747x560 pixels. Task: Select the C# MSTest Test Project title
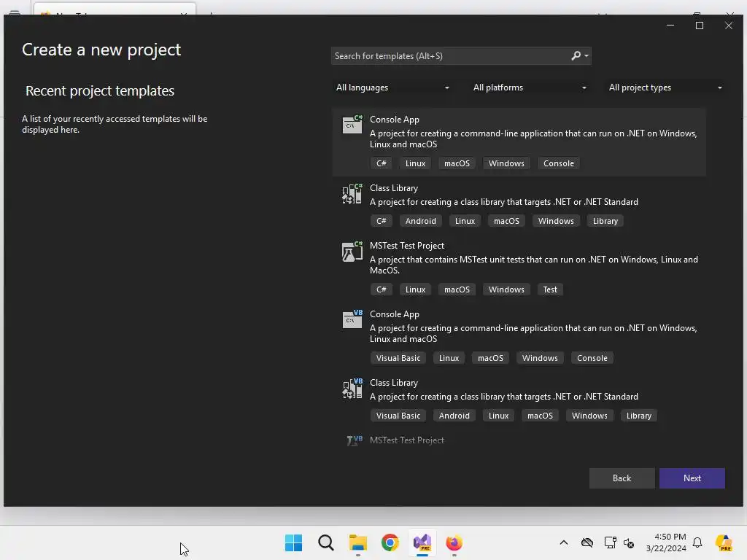(407, 246)
